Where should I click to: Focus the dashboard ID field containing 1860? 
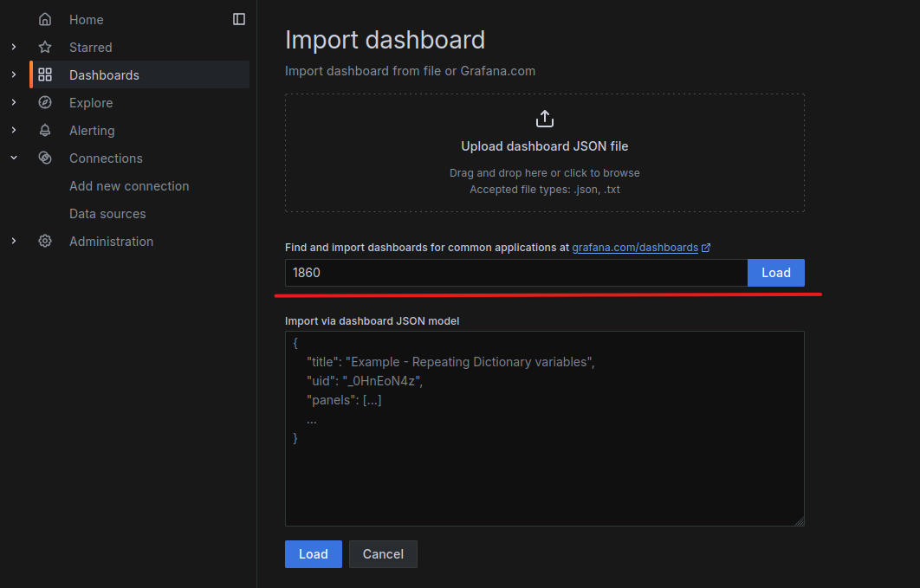[515, 273]
